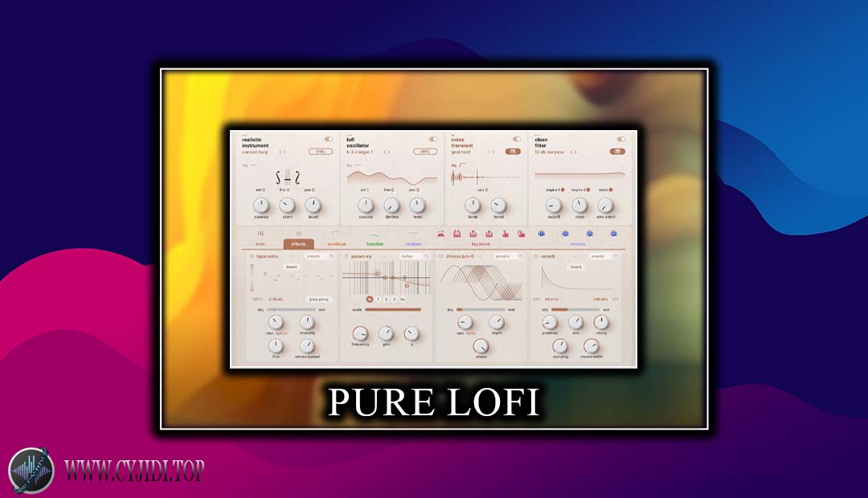Click the second blue macro icon
This screenshot has width=868, height=498.
(x=565, y=234)
